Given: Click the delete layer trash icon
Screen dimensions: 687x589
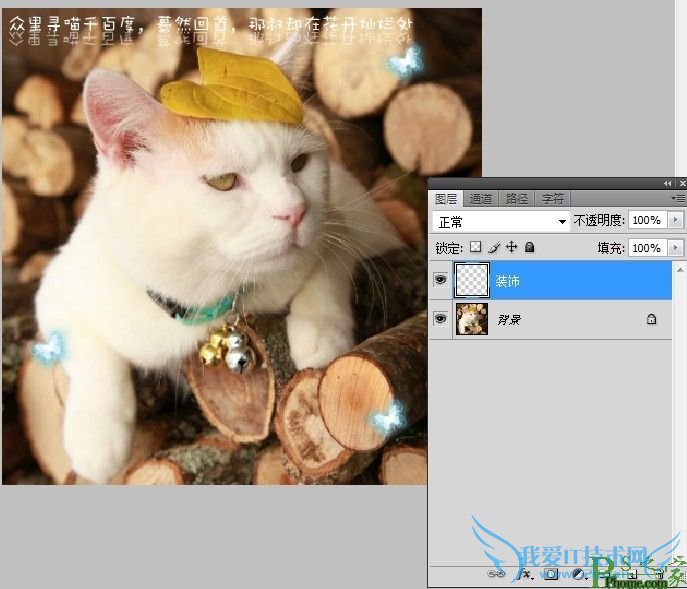Looking at the screenshot, I should coord(660,574).
